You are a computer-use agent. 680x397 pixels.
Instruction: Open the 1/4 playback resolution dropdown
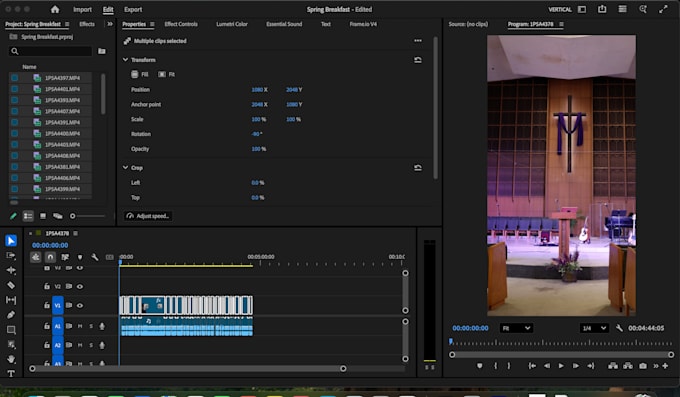pyautogui.click(x=594, y=328)
